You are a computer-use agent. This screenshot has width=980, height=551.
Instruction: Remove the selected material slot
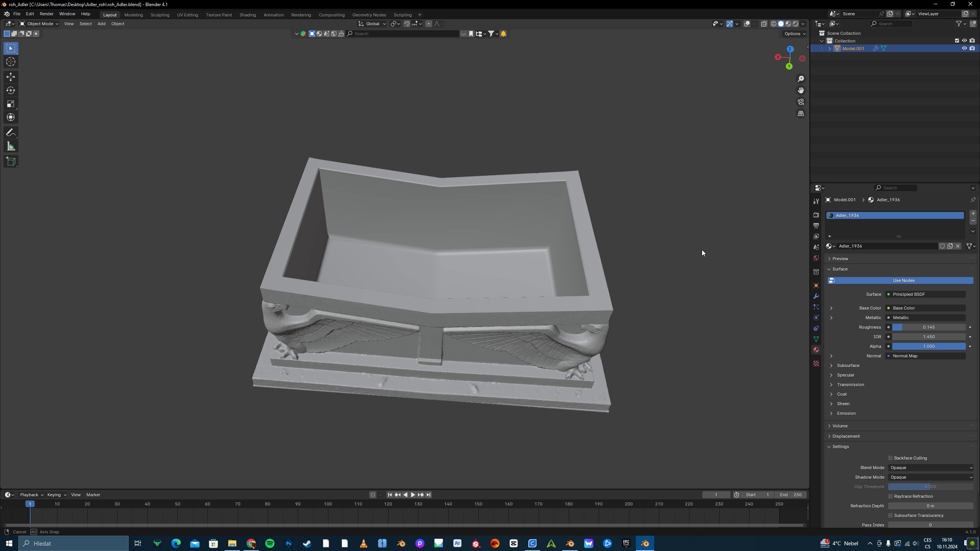click(973, 221)
